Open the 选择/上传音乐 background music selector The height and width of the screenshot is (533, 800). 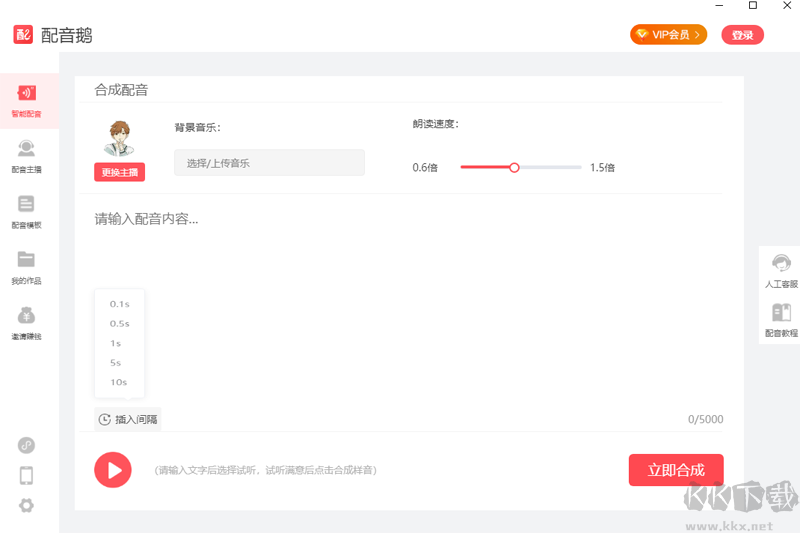click(269, 163)
